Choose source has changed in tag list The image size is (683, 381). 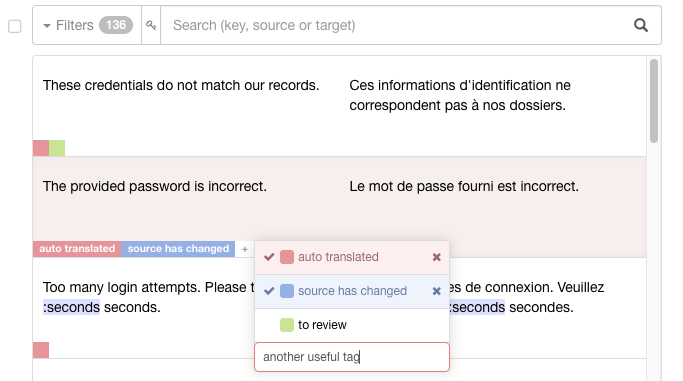coord(352,291)
